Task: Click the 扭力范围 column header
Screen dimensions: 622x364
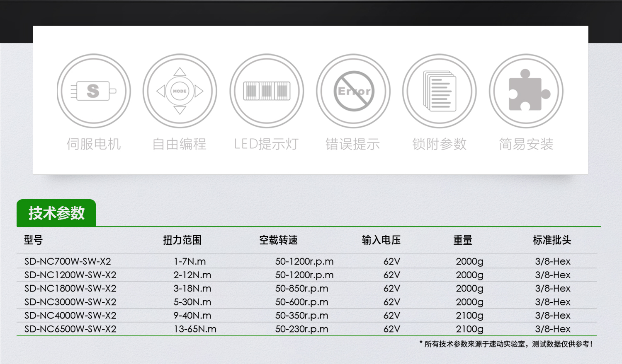Action: point(182,240)
